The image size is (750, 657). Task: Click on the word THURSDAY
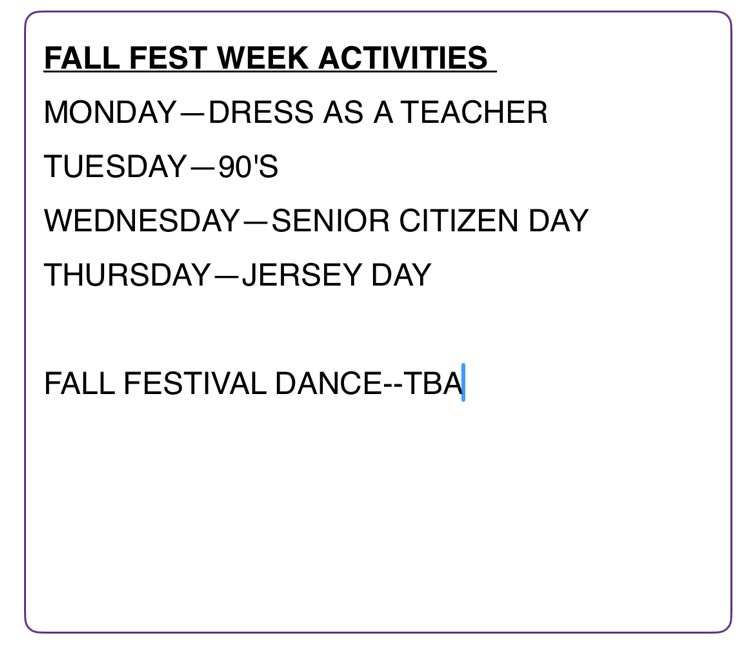[x=128, y=274]
